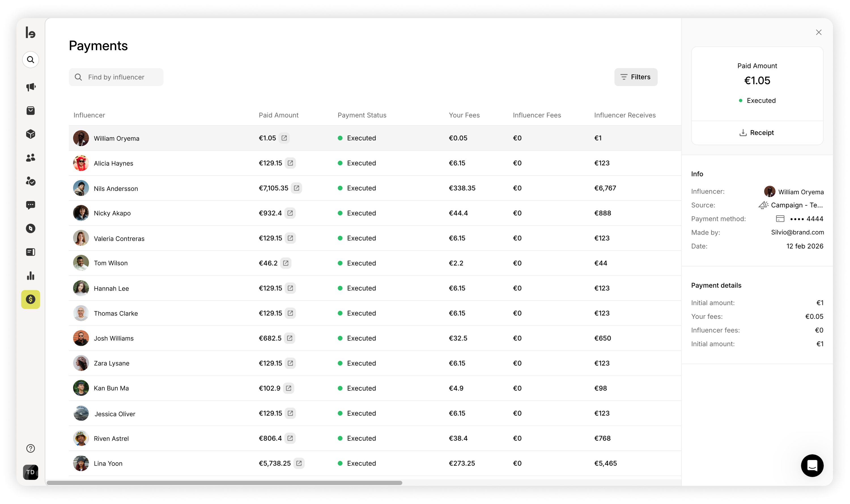Image resolution: width=850 pixels, height=504 pixels.
Task: Select the Payments dollar sidebar icon
Action: (31, 299)
